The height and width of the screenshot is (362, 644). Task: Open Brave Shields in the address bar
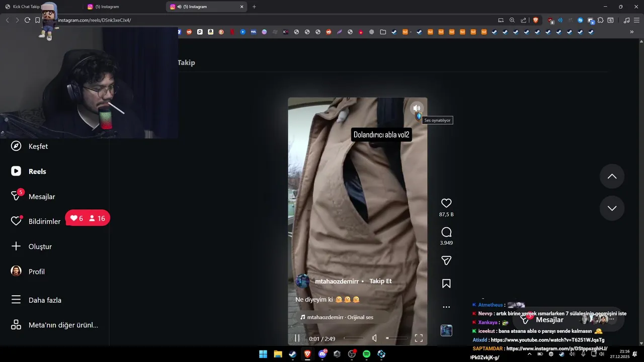[x=536, y=20]
